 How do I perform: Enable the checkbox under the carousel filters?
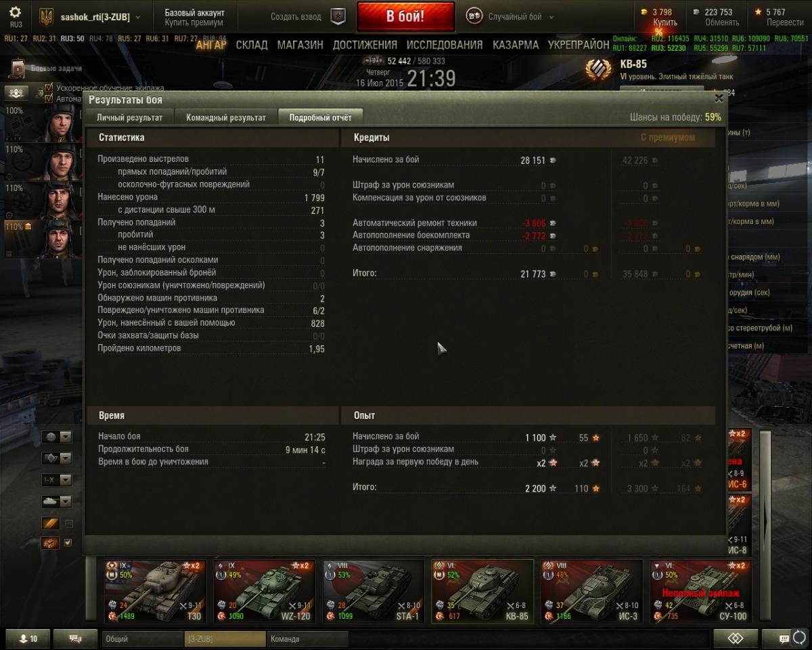pyautogui.click(x=68, y=523)
